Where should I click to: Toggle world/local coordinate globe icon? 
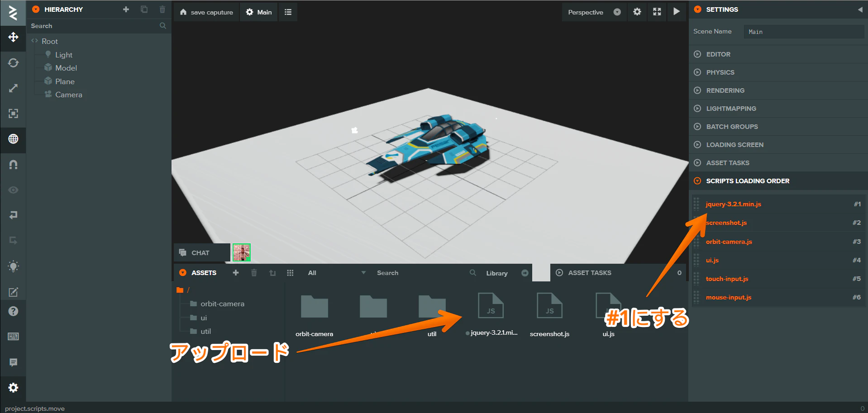point(13,139)
